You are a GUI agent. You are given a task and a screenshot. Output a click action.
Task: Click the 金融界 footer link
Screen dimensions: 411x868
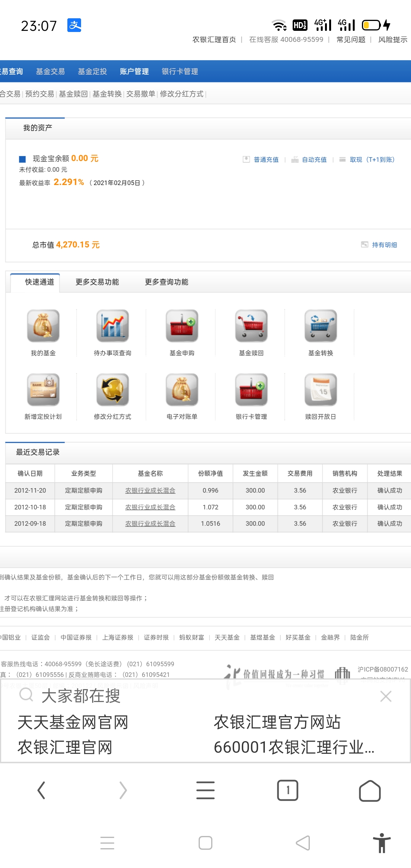[330, 637]
